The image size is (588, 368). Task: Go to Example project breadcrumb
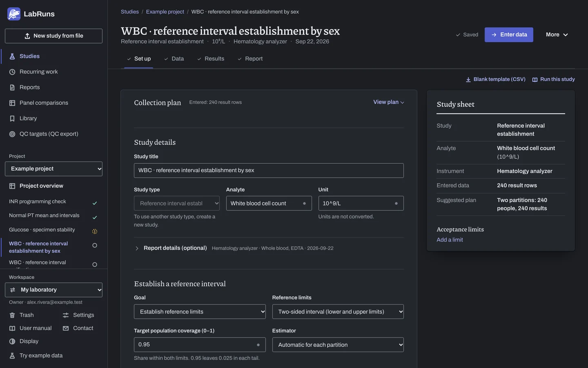(x=165, y=12)
